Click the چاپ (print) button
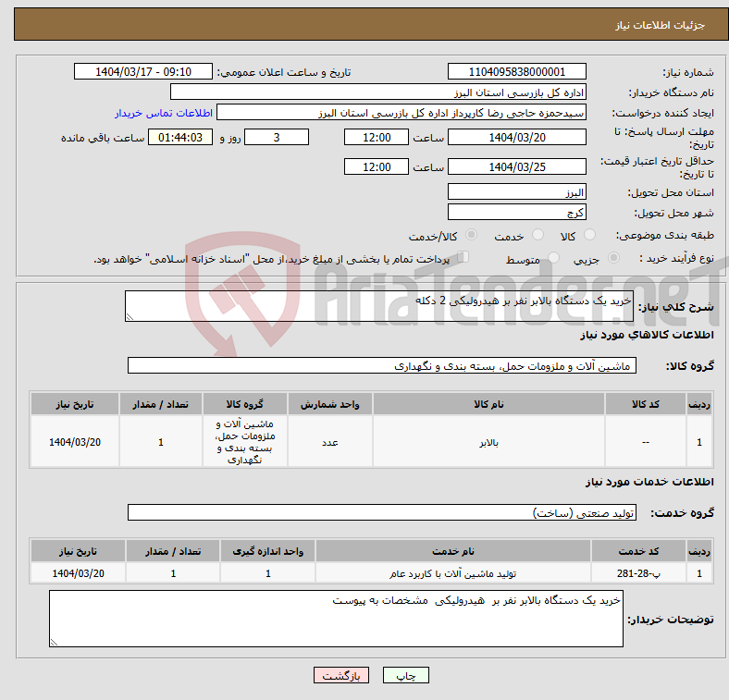 [x=405, y=675]
